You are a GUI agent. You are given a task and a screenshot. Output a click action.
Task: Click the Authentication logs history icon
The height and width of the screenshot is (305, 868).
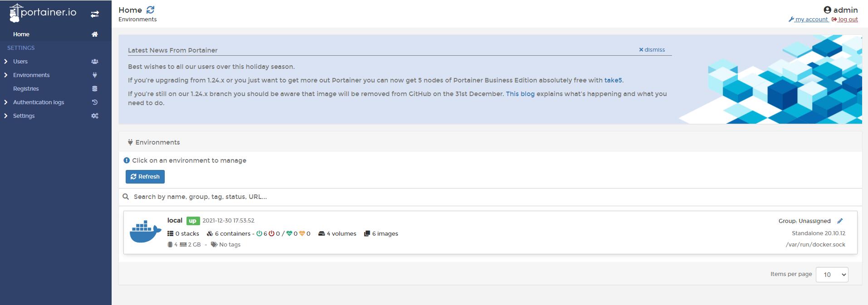pyautogui.click(x=94, y=102)
